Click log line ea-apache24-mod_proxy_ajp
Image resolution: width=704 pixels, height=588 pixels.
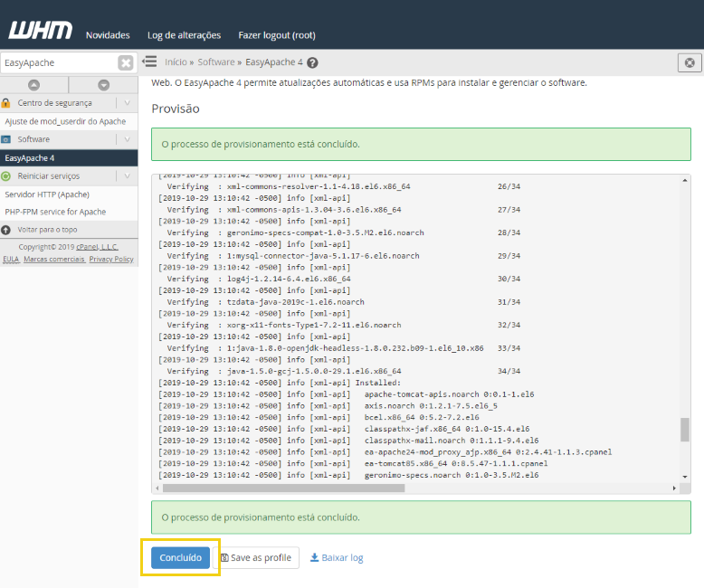pos(385,451)
